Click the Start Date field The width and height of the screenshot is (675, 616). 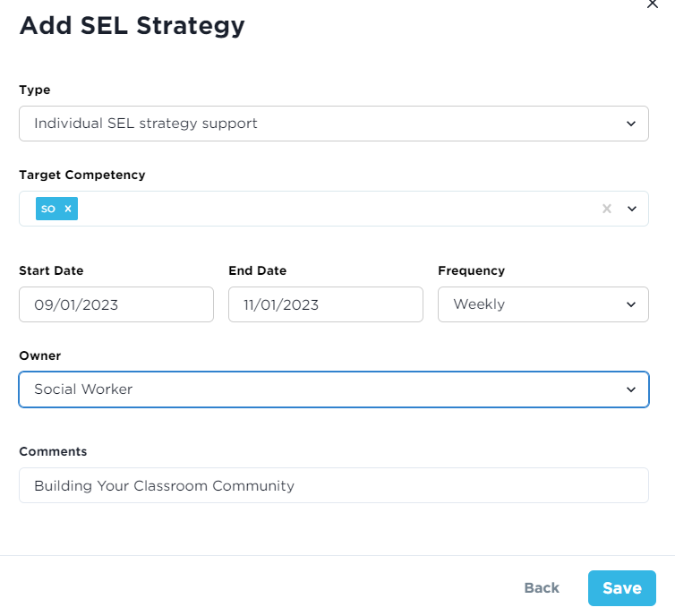click(x=115, y=304)
